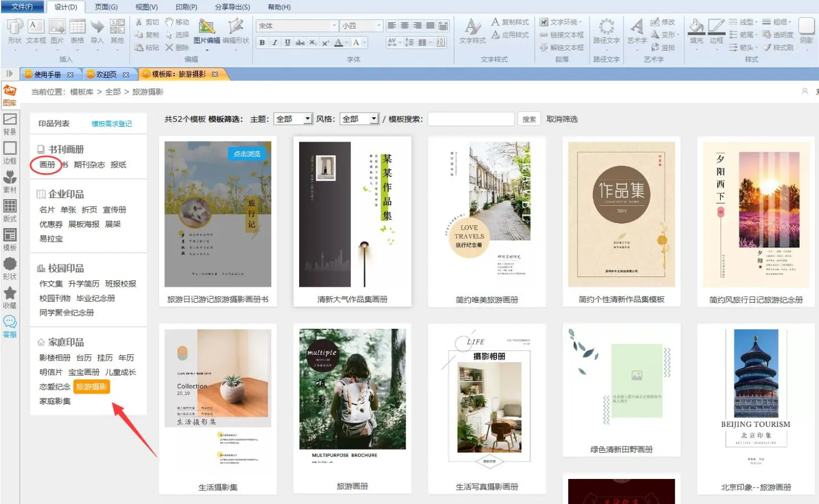819x504 pixels.
Task: Click the 收藏 favorites star icon
Action: 10,297
